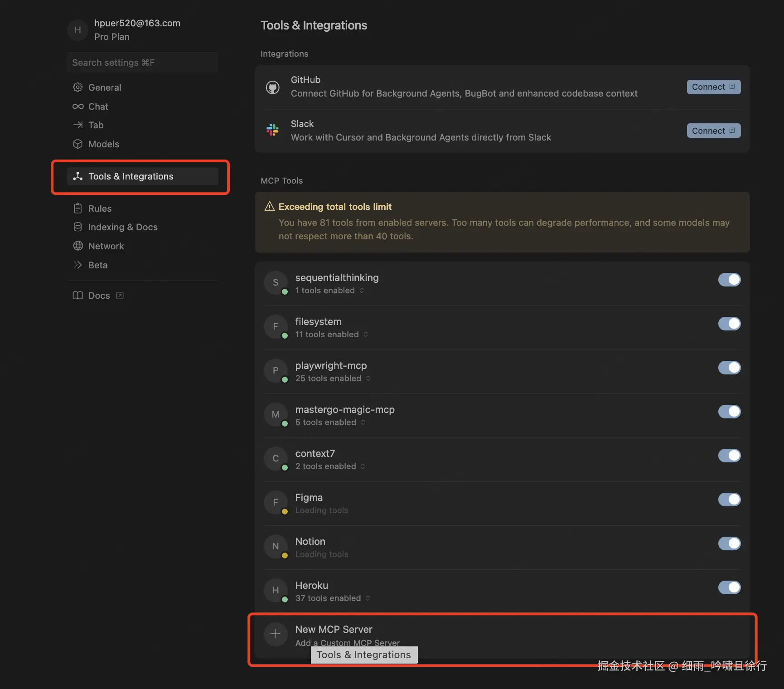Viewport: 784px width, 689px height.
Task: Click the Figma F avatar
Action: click(276, 502)
